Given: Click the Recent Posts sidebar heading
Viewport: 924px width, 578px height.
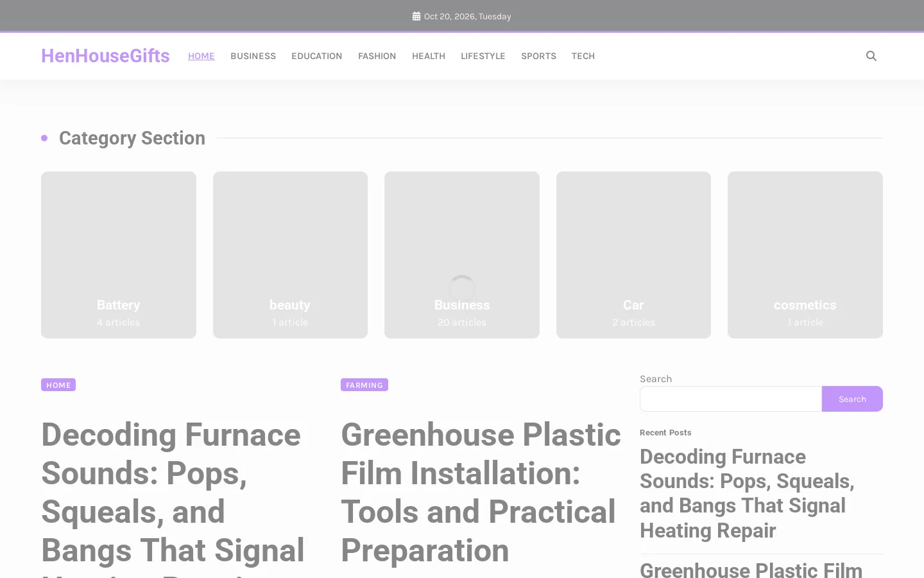Looking at the screenshot, I should pyautogui.click(x=665, y=432).
